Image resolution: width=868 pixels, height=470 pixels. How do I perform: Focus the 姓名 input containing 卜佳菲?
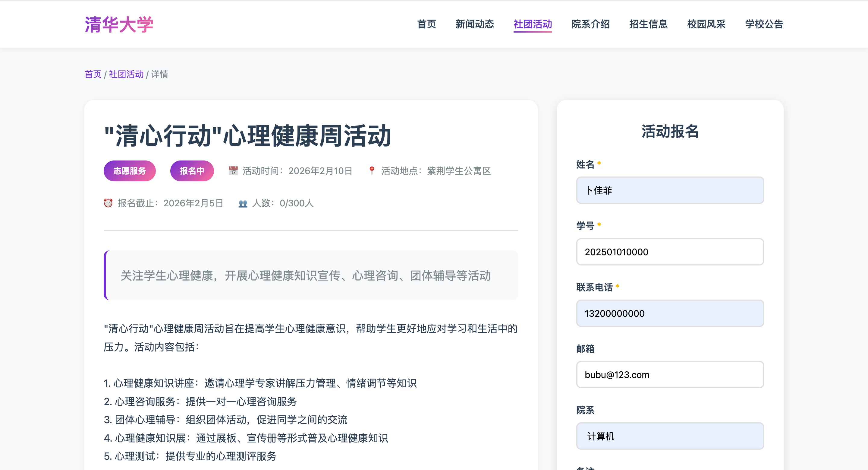[x=670, y=190]
